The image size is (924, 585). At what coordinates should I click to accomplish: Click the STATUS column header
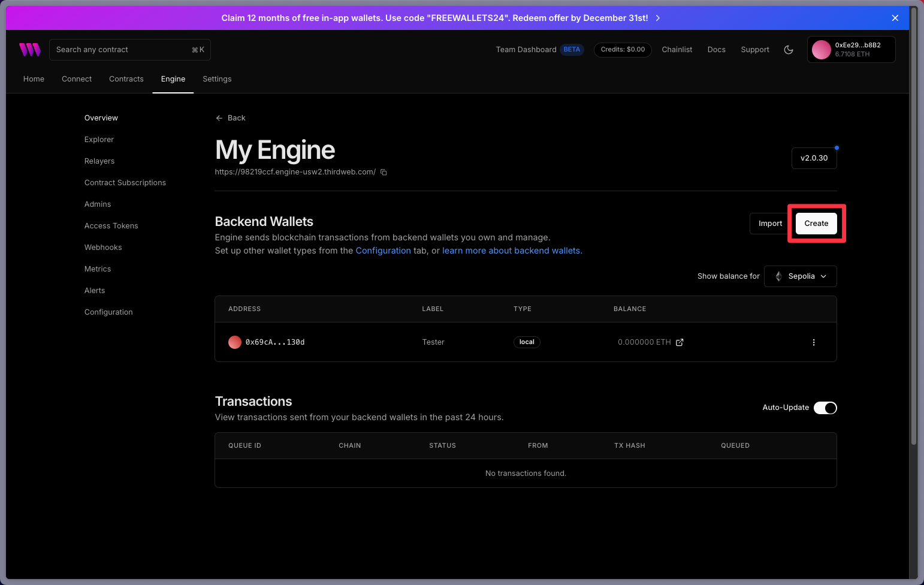443,446
